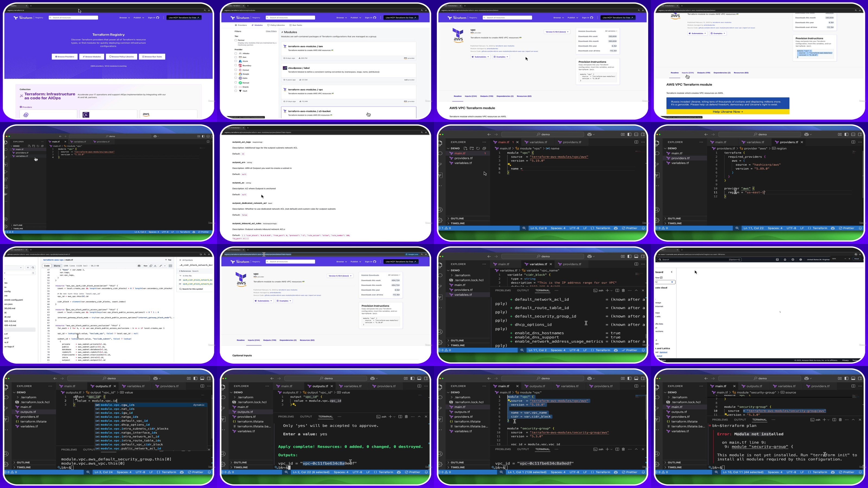This screenshot has width=868, height=488.
Task: Click Collapse Folders icon in 'name =' editor frame
Action: pyautogui.click(x=484, y=148)
